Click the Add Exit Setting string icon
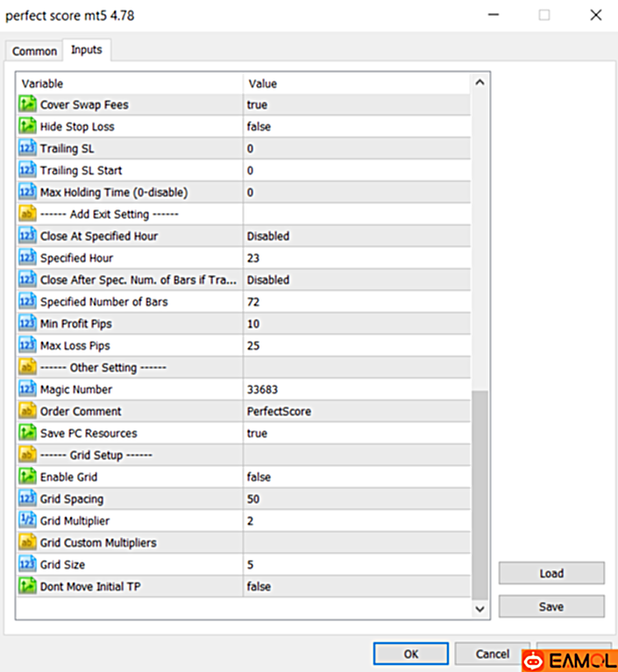 [27, 214]
